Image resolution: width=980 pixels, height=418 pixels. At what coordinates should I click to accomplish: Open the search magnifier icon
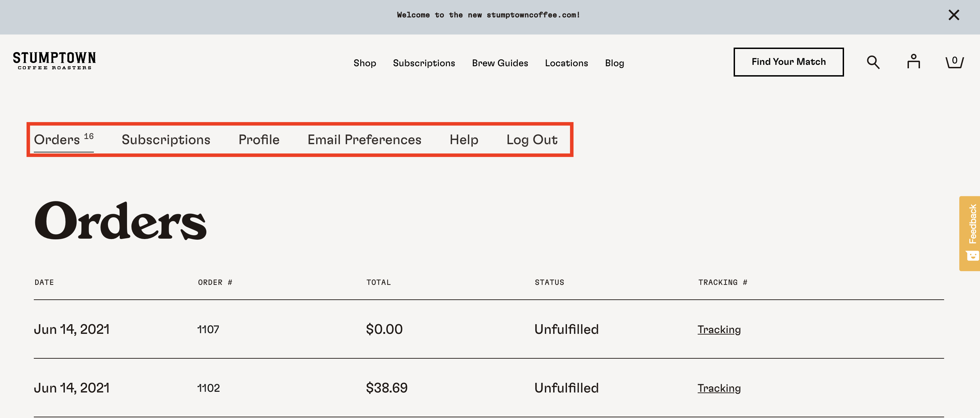coord(873,62)
